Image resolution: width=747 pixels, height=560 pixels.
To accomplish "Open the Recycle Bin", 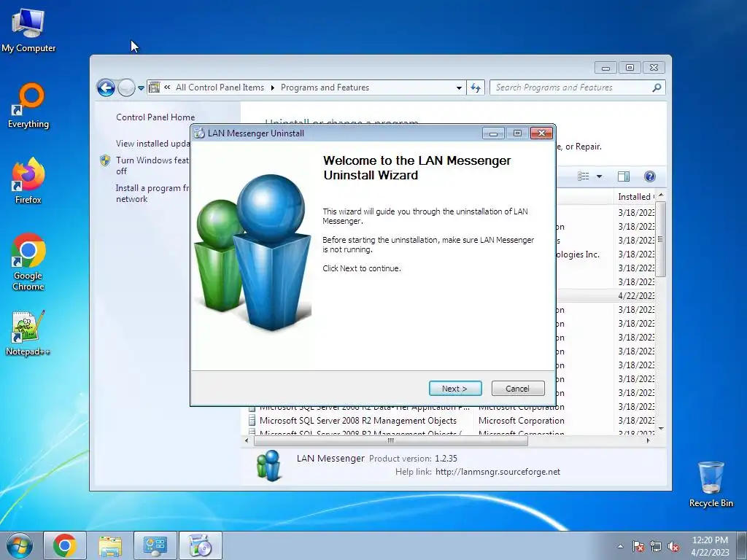I will tap(711, 484).
